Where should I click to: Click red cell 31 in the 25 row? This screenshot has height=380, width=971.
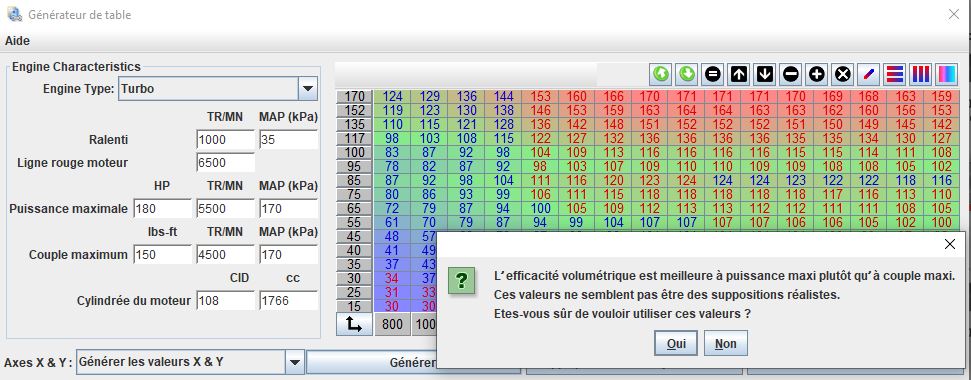pos(393,292)
